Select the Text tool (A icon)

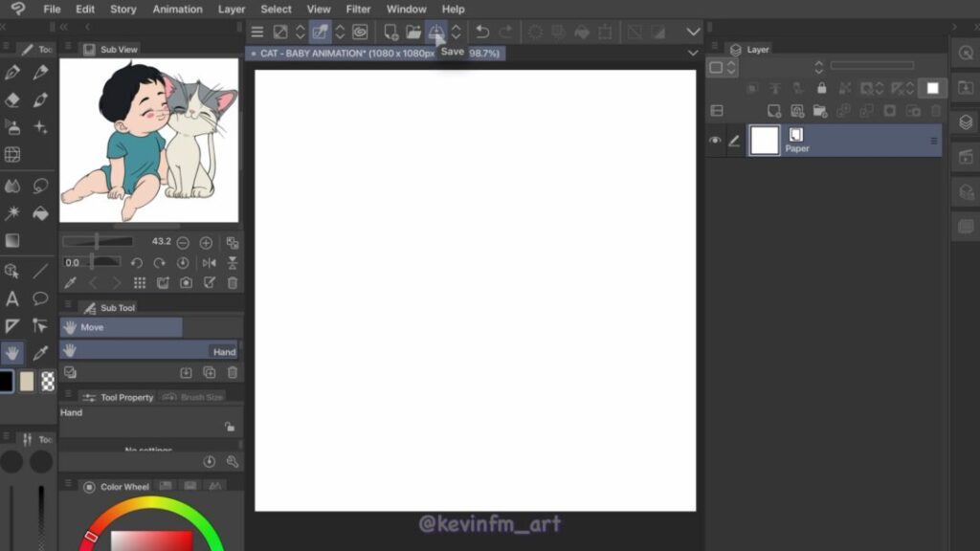coord(12,298)
